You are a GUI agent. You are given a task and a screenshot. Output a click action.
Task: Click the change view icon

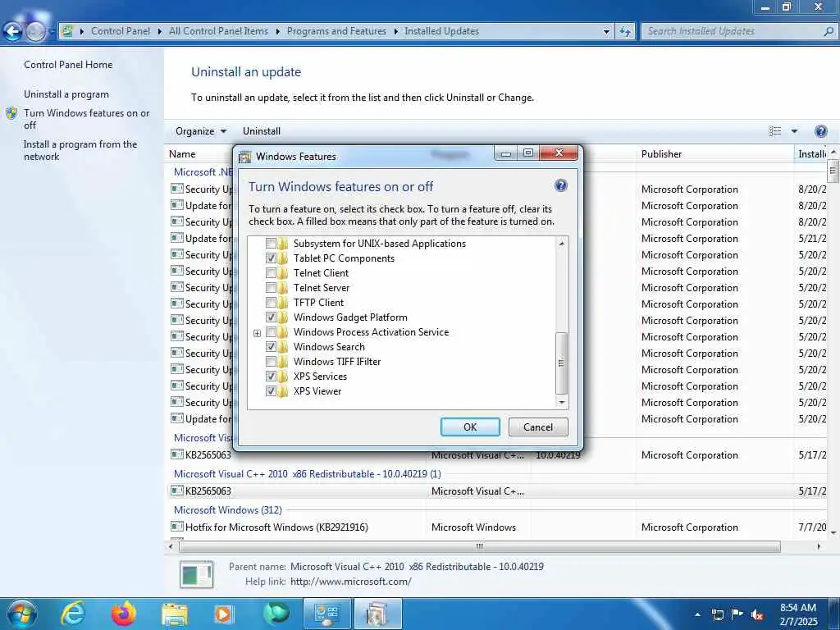(x=774, y=131)
